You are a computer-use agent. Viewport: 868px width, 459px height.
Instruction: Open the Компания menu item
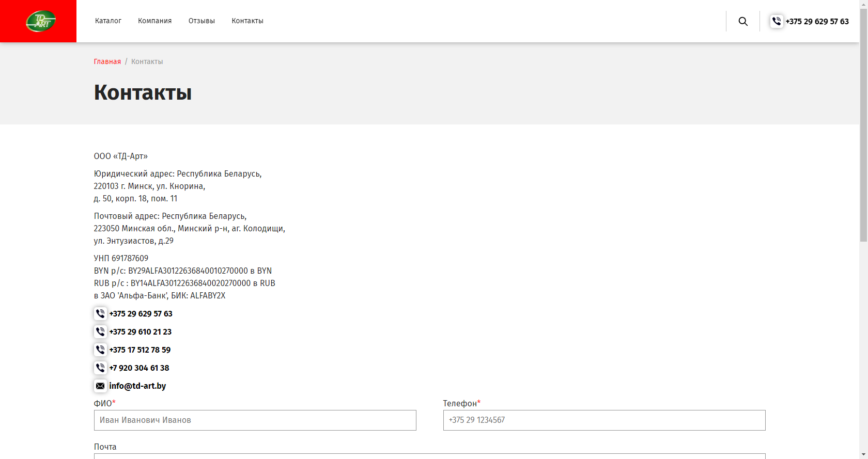(x=154, y=21)
